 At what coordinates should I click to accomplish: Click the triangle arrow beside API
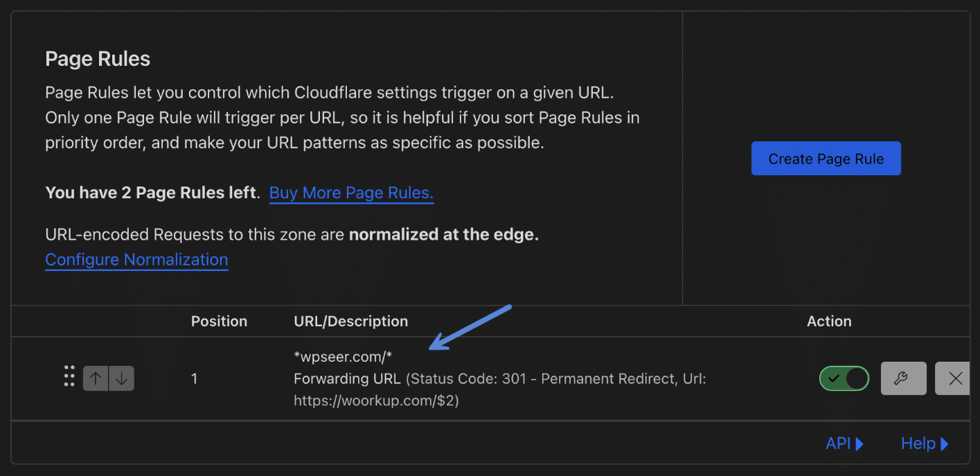tap(859, 443)
